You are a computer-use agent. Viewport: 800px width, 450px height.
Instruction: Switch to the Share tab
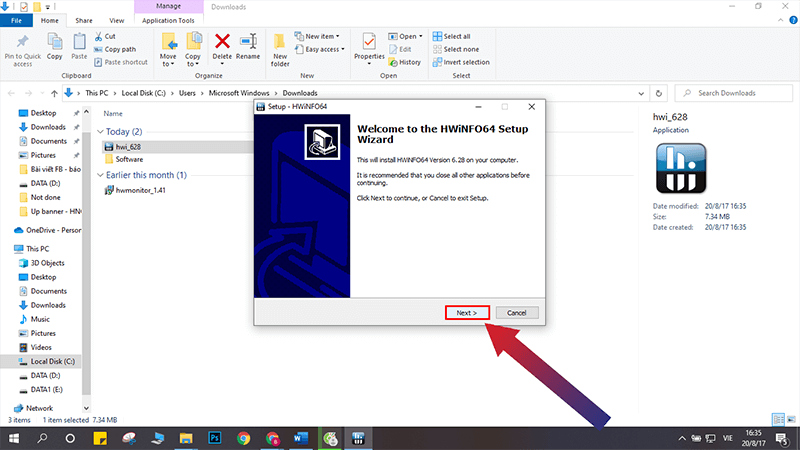(x=84, y=20)
